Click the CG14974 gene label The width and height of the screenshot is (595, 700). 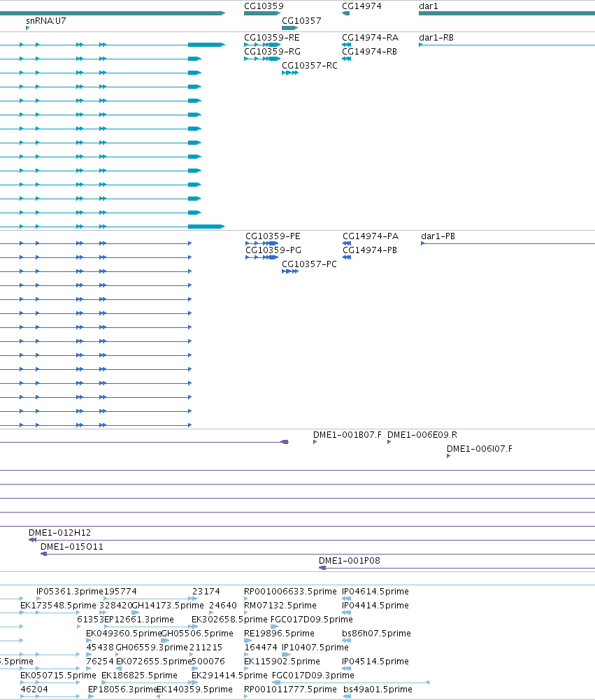point(361,6)
